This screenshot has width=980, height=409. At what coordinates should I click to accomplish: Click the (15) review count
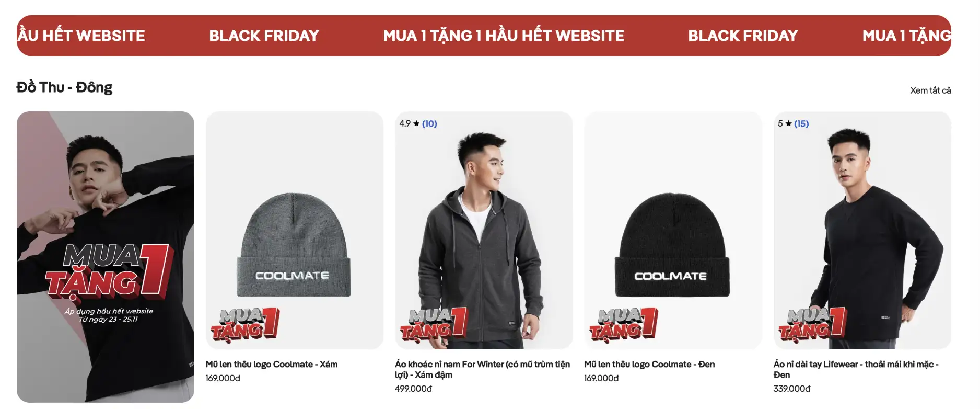801,124
